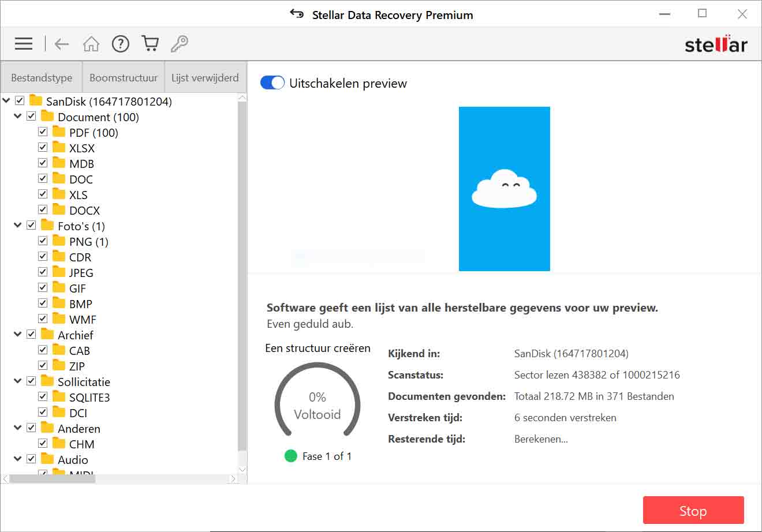The height and width of the screenshot is (532, 762).
Task: Click the WMF folder icon
Action: (59, 319)
